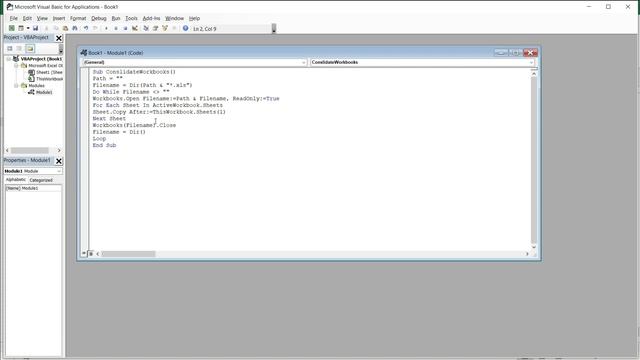Screen dimensions: 640x360
Task: Open the Insert menu
Action: [59, 18]
